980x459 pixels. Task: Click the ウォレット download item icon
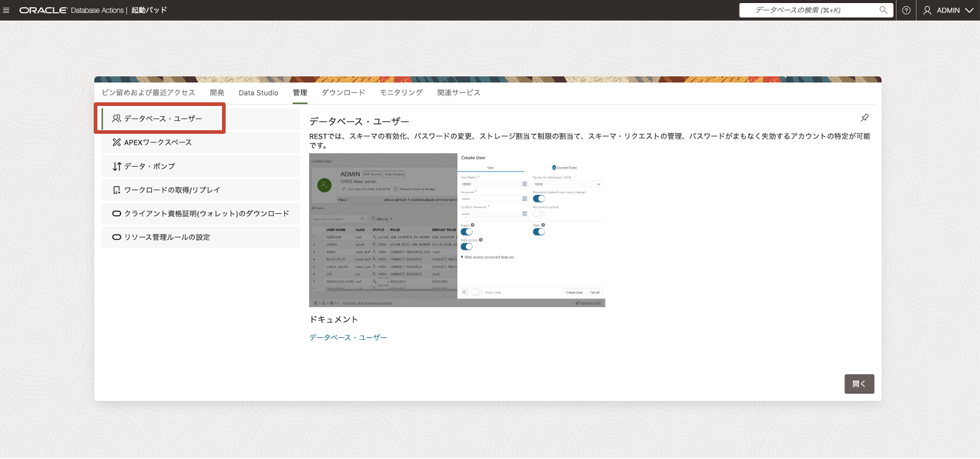[117, 214]
